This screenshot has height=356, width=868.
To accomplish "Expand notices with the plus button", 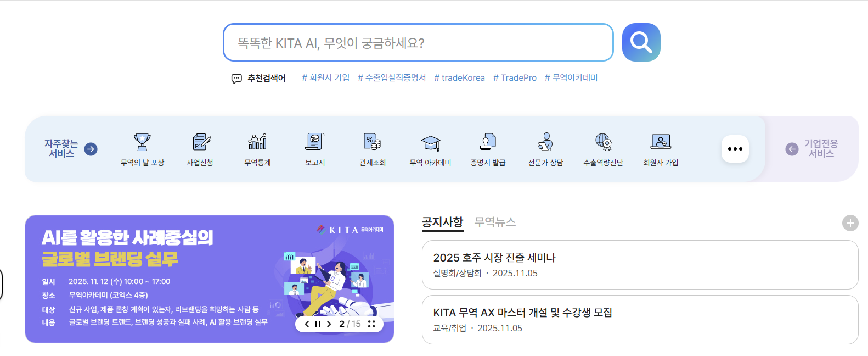I will pos(850,223).
